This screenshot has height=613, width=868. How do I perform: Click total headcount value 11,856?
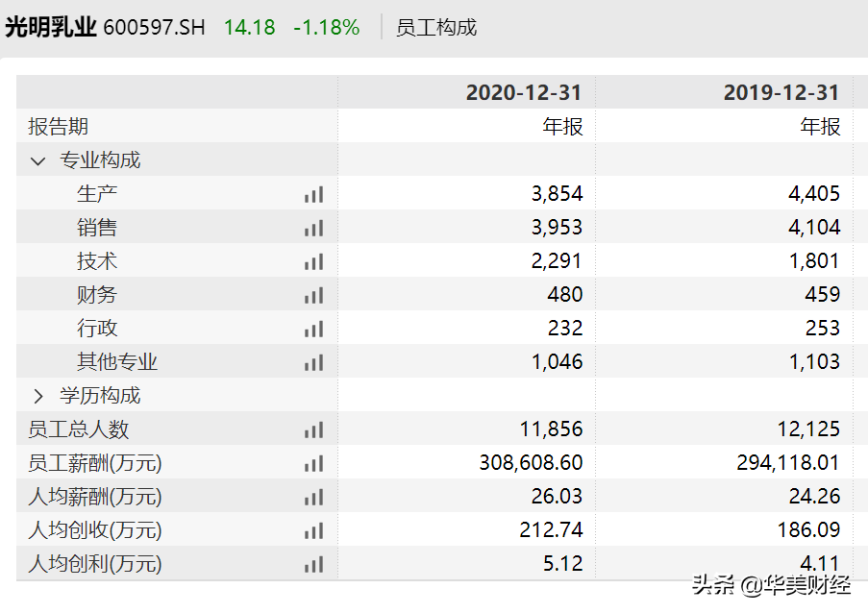coord(552,429)
